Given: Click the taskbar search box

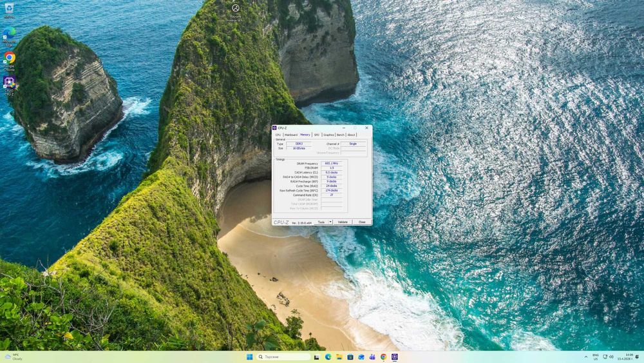Looking at the screenshot, I should tap(283, 357).
